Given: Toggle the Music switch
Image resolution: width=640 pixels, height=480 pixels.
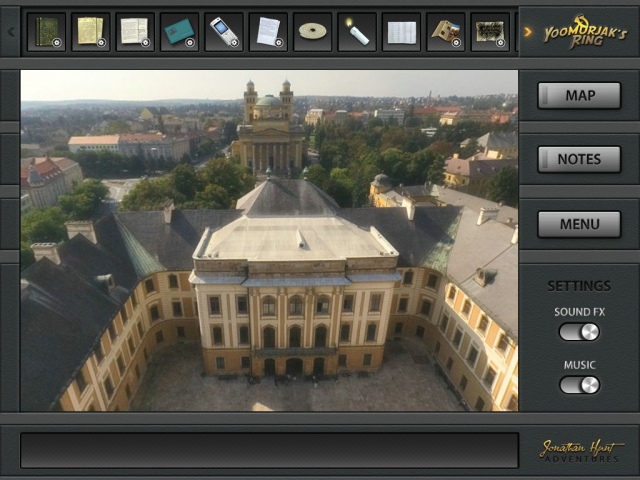Looking at the screenshot, I should (x=579, y=385).
